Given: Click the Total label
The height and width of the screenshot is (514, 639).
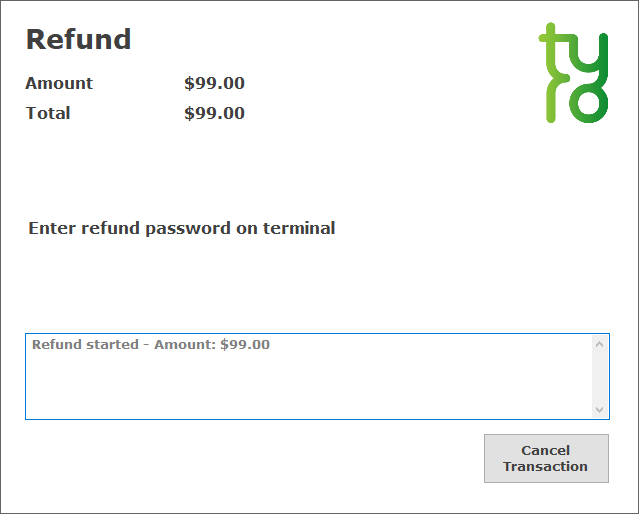Looking at the screenshot, I should coord(48,113).
